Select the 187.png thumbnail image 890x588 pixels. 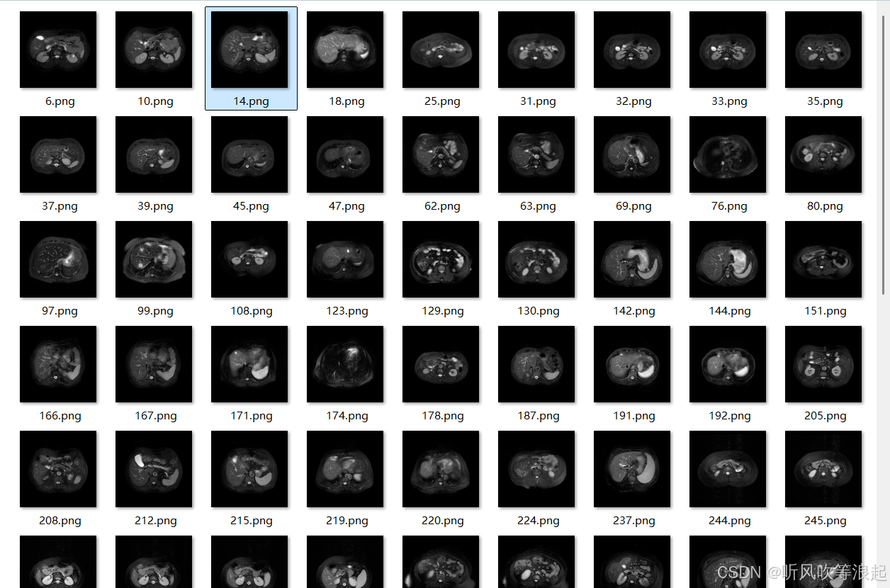click(536, 364)
